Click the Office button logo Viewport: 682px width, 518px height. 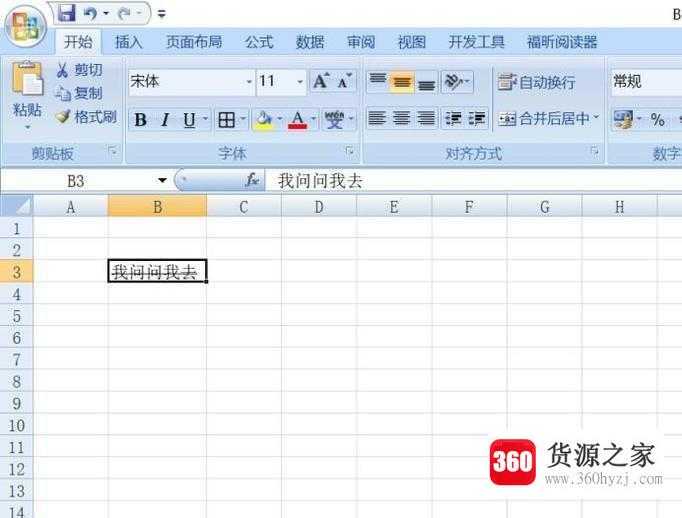(x=25, y=26)
